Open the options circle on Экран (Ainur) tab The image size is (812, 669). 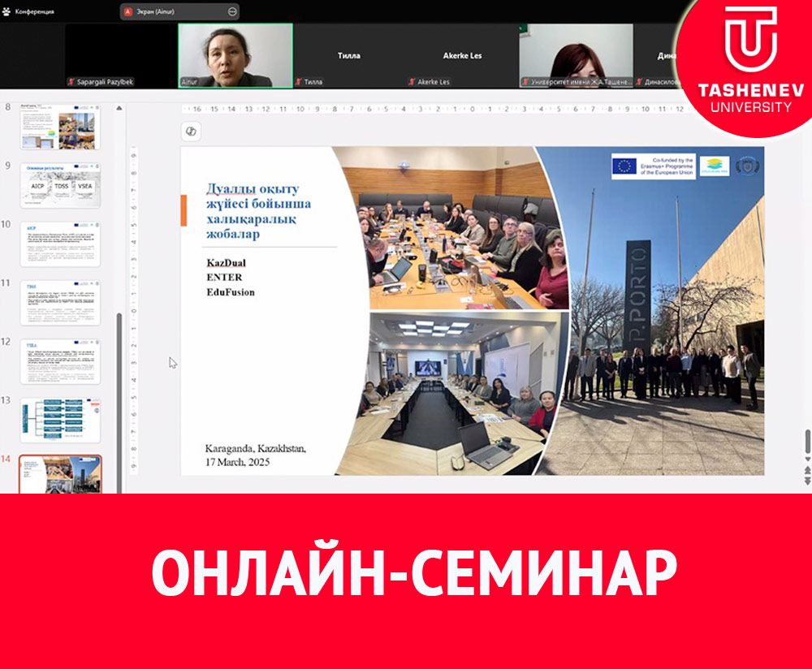pos(233,11)
